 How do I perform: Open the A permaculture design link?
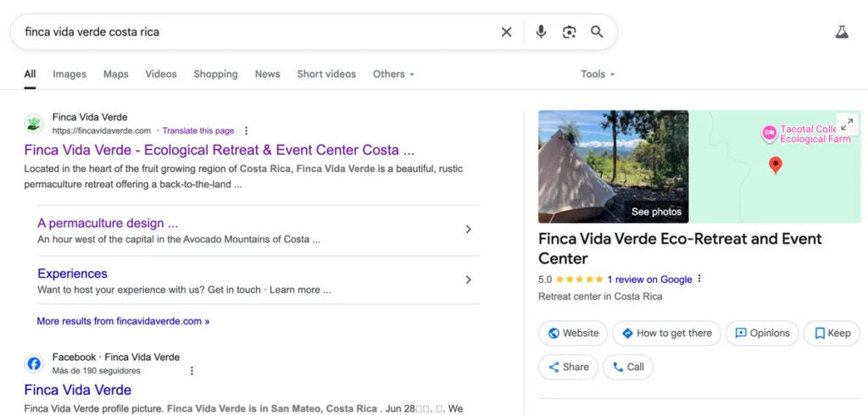(108, 224)
